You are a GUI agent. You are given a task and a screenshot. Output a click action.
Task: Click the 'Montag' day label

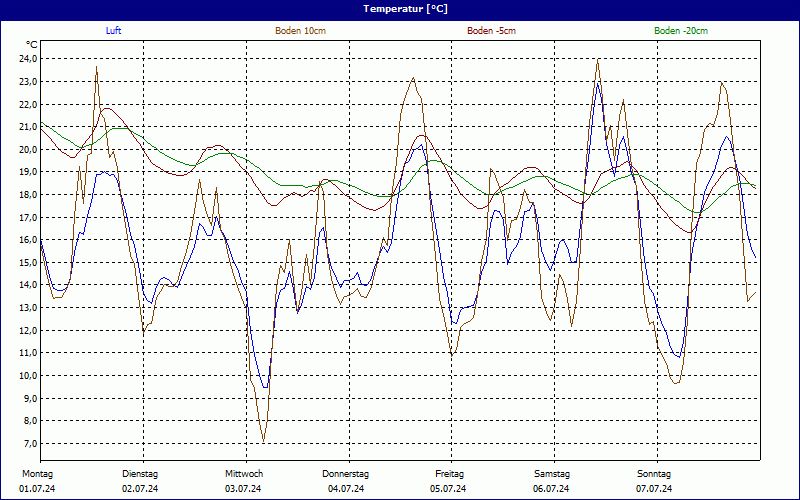coord(37,474)
